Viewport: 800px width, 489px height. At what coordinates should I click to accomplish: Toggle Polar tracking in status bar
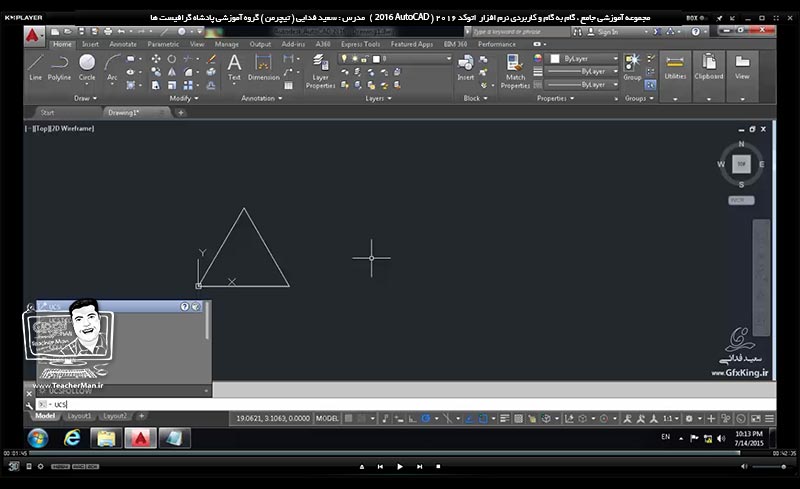click(426, 419)
